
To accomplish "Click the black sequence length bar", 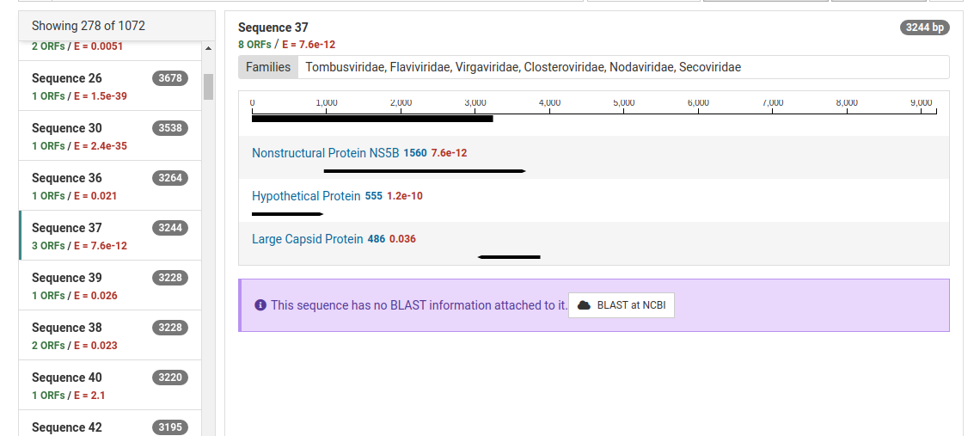I will [371, 118].
